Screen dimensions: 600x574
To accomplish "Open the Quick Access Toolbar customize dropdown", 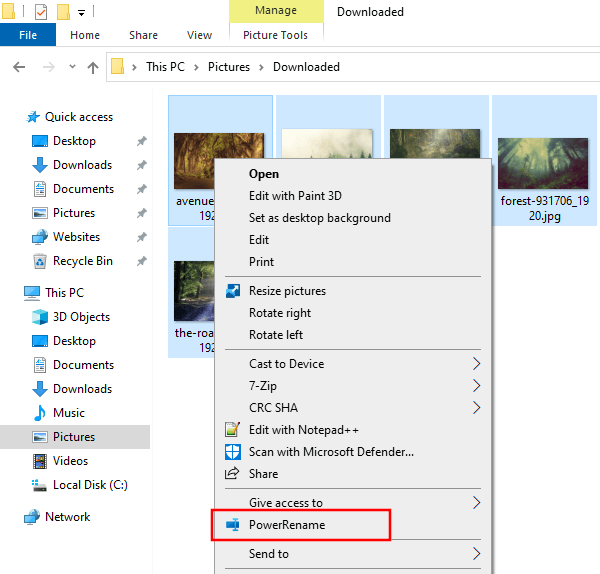I will point(81,12).
